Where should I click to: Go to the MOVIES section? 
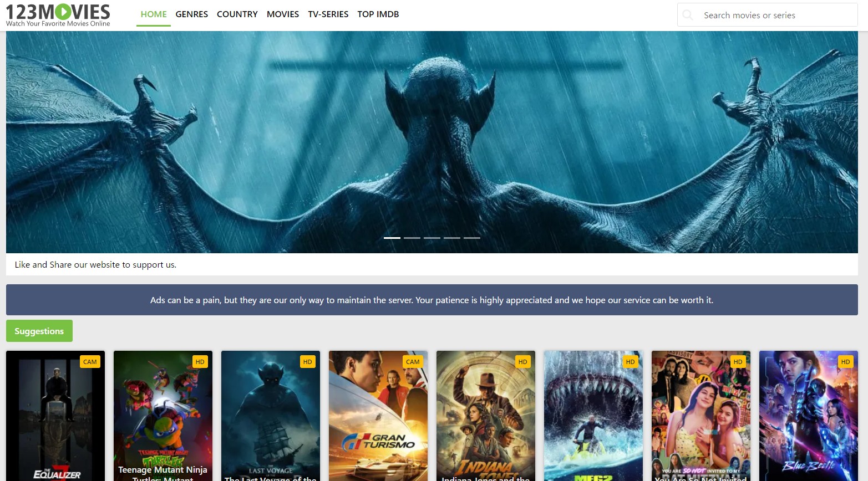(283, 14)
